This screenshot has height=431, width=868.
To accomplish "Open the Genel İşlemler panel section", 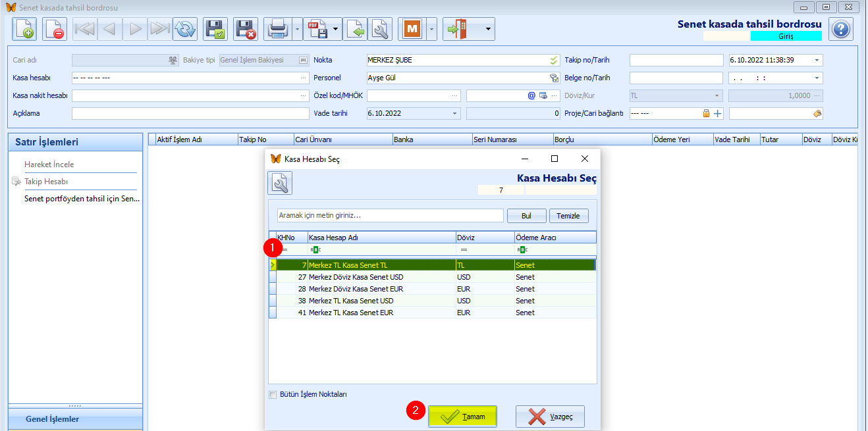I will (53, 419).
